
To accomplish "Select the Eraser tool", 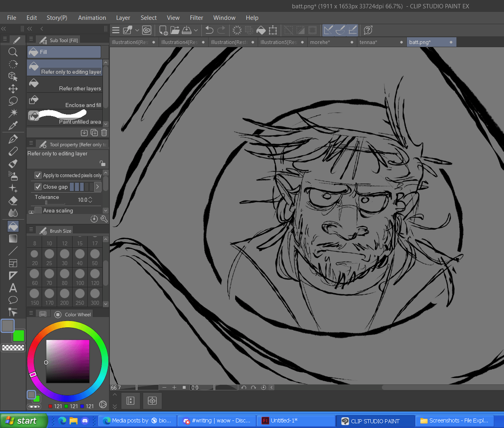I will [13, 201].
